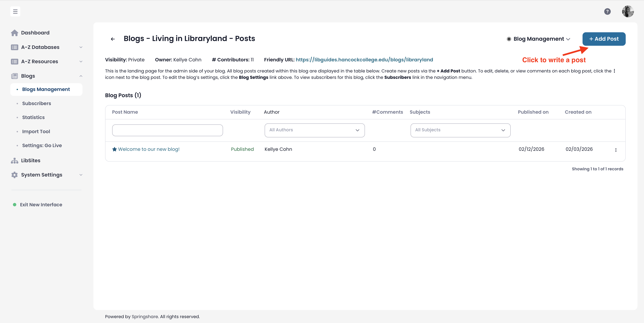Screen dimensions: 644x323
Task: Collapse the Blogs section chevron
Action: [x=81, y=76]
